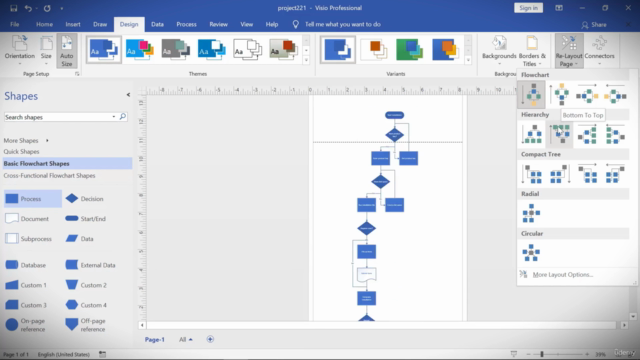The height and width of the screenshot is (360, 640).
Task: Open the Connectors dropdown
Action: tap(599, 51)
